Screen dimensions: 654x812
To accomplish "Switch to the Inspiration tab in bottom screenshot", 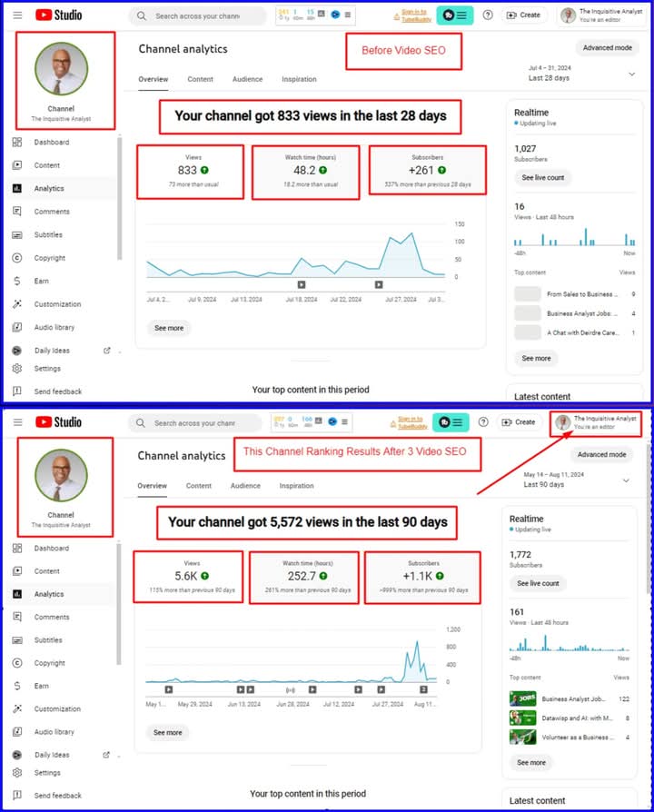I will [x=296, y=486].
